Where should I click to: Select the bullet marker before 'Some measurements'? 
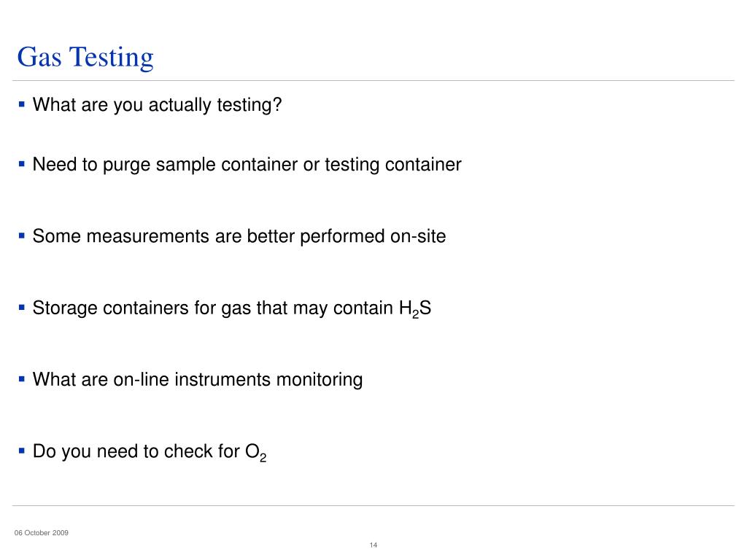click(x=21, y=236)
